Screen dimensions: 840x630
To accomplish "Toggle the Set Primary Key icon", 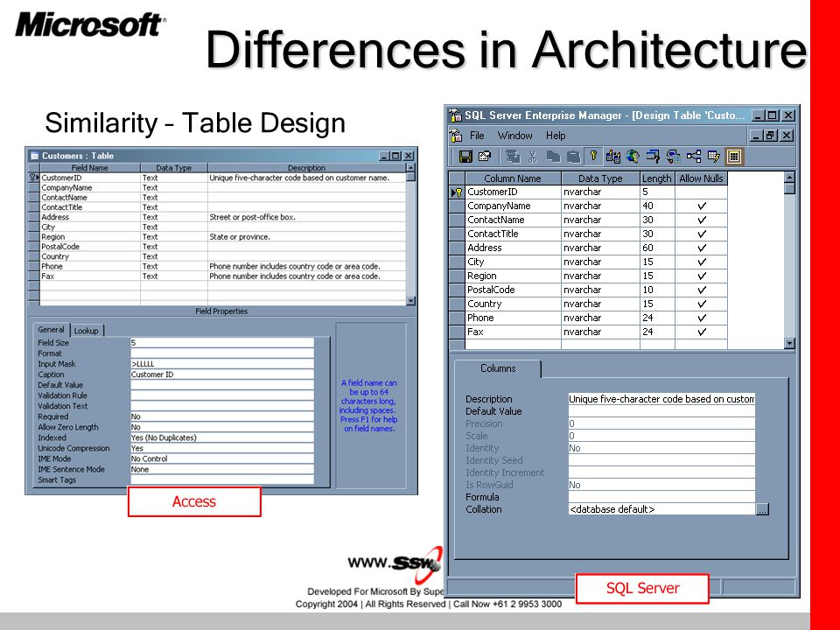I will click(593, 156).
